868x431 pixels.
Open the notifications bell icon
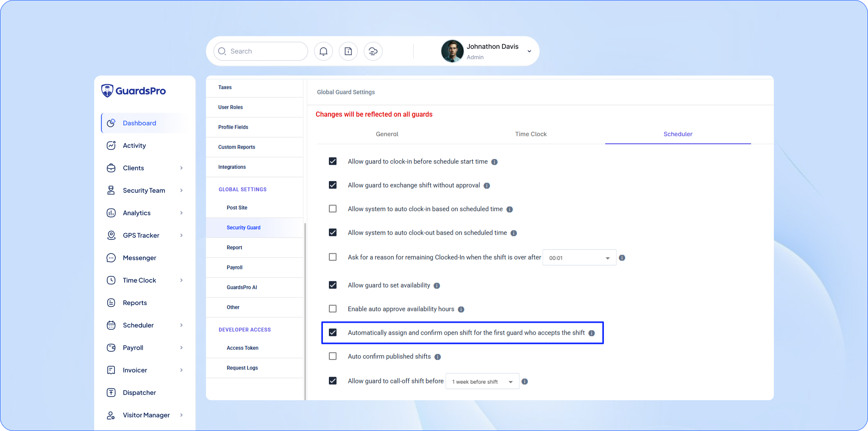(323, 51)
